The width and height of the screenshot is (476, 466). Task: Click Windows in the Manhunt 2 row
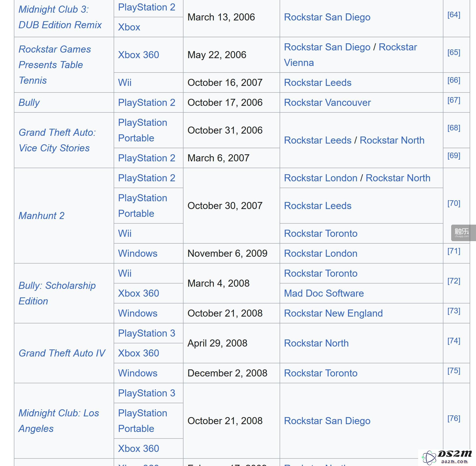pos(137,253)
